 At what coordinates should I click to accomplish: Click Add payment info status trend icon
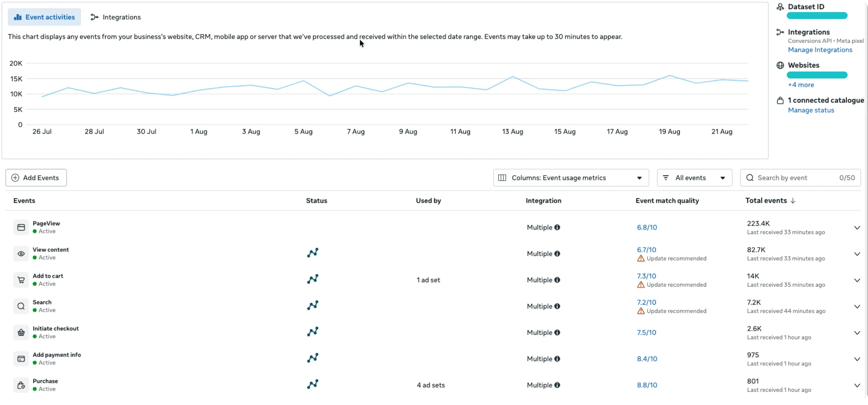point(312,358)
